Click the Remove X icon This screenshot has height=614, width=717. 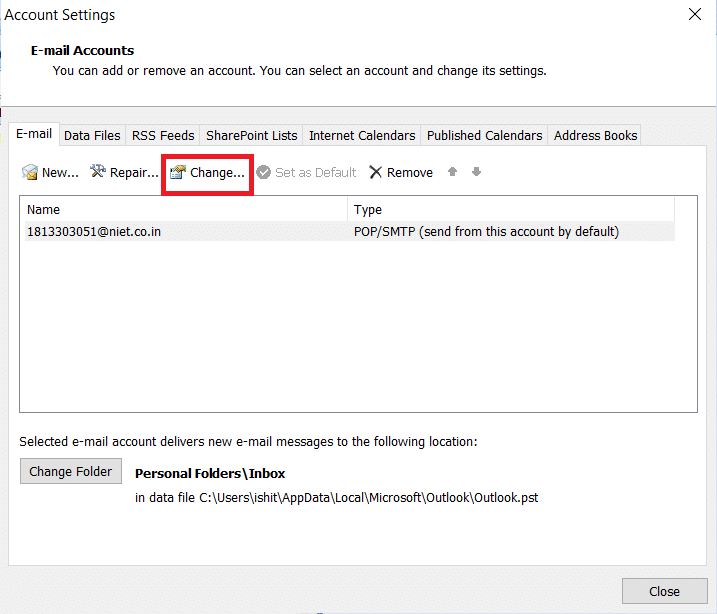click(375, 172)
